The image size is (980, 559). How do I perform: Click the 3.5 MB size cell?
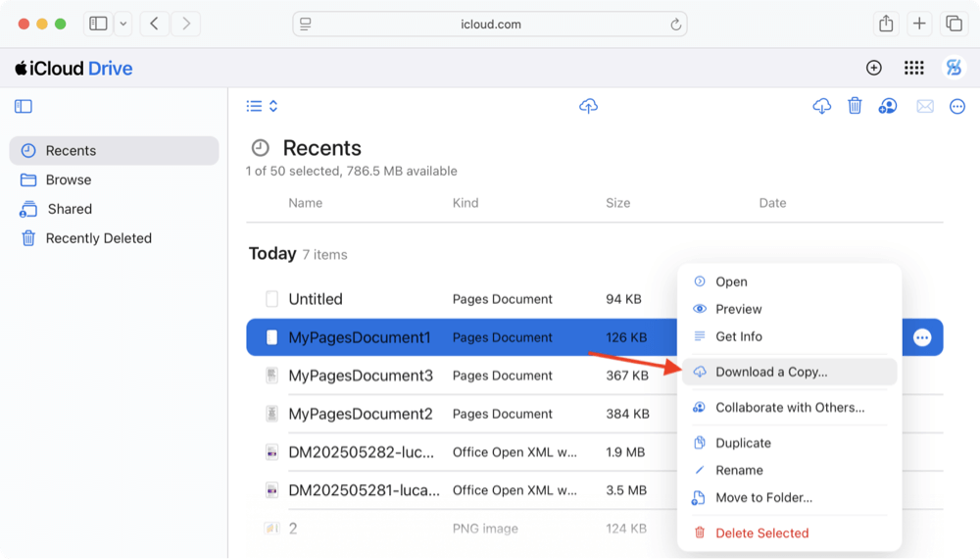pyautogui.click(x=626, y=490)
